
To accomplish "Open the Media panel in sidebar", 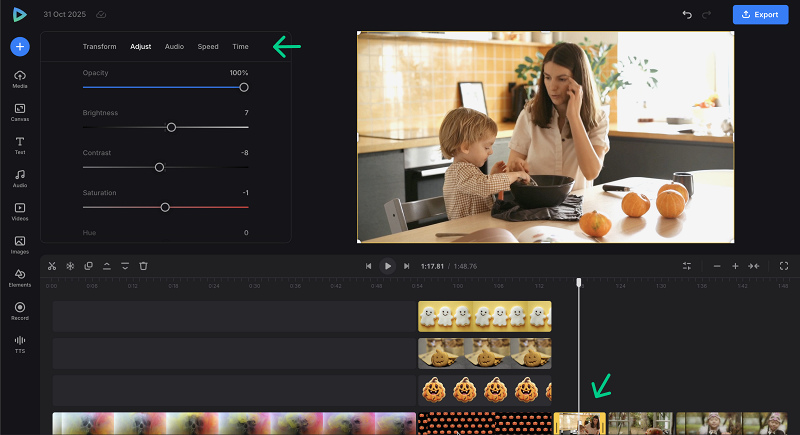I will coord(20,79).
